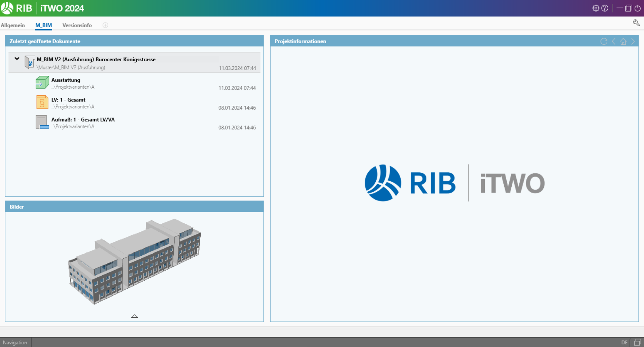Go back in Projektinformationen panel
Image resolution: width=644 pixels, height=347 pixels.
[614, 41]
